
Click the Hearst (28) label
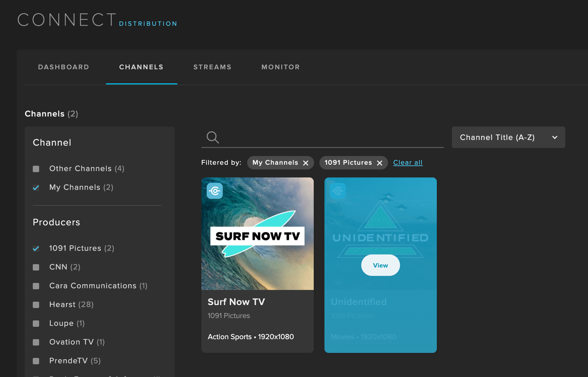[72, 305]
